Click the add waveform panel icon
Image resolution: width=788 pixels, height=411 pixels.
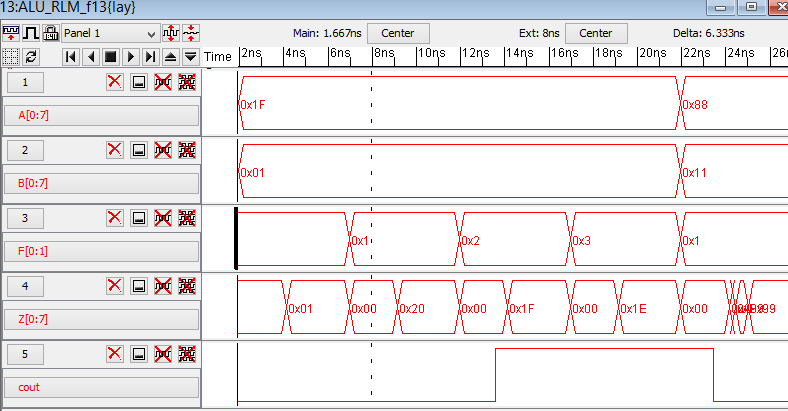pyautogui.click(x=11, y=33)
